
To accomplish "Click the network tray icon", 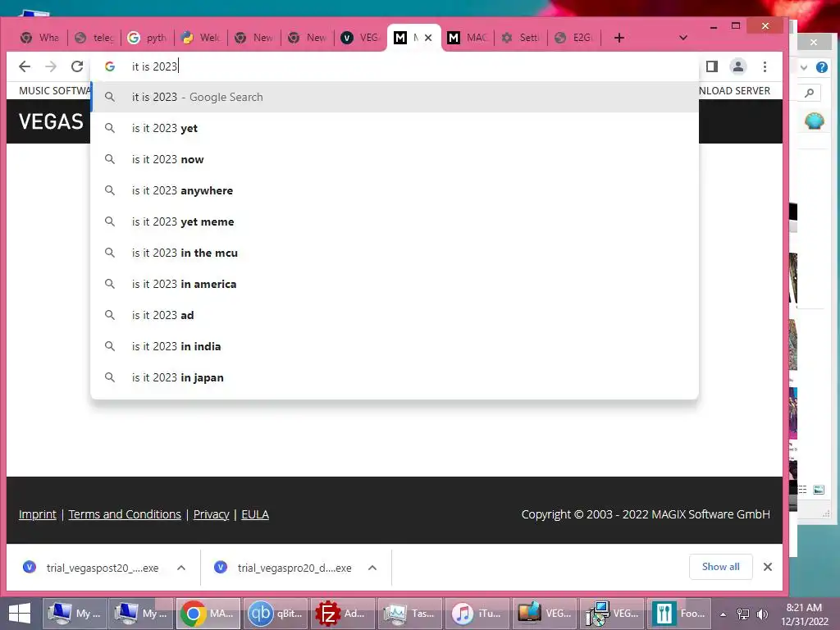I will tap(743, 614).
